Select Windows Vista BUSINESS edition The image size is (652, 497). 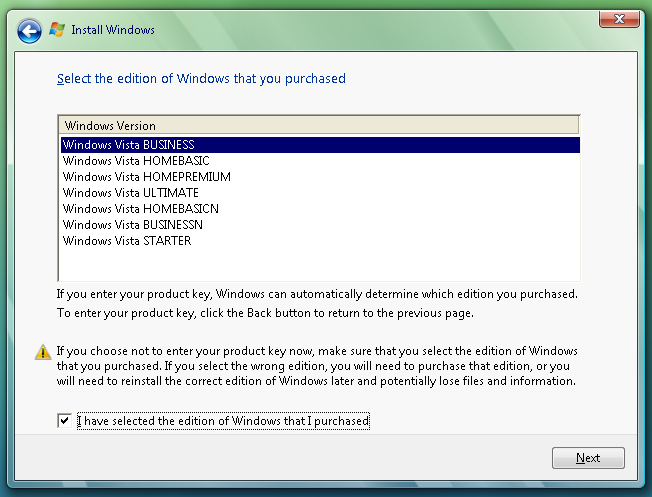pyautogui.click(x=320, y=145)
